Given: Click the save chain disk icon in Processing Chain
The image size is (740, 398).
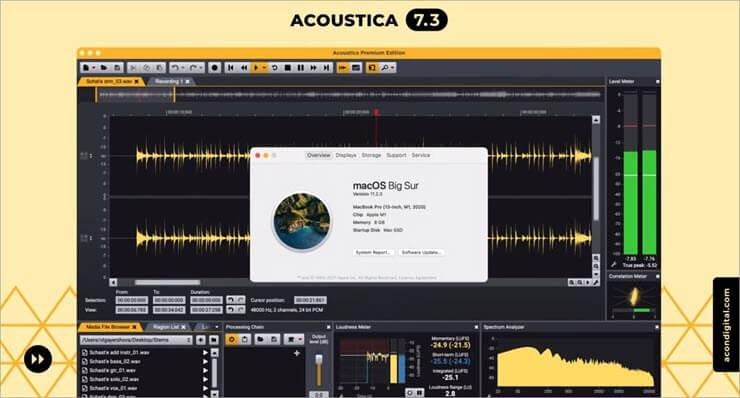Looking at the screenshot, I should pyautogui.click(x=274, y=339).
